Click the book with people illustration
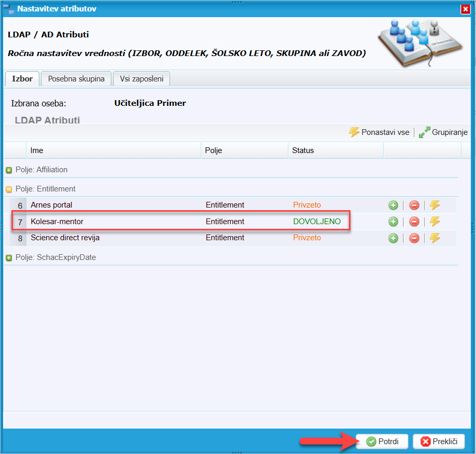Viewport: 476px width, 454px height. click(x=420, y=43)
